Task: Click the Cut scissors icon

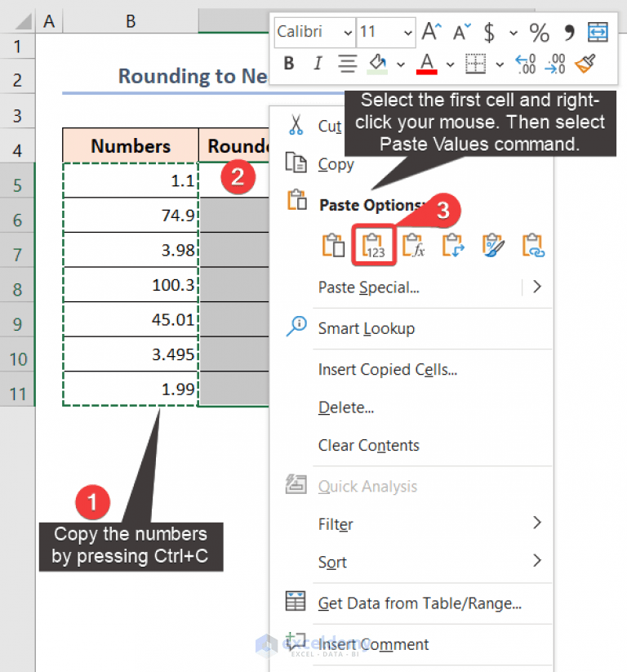Action: (296, 124)
